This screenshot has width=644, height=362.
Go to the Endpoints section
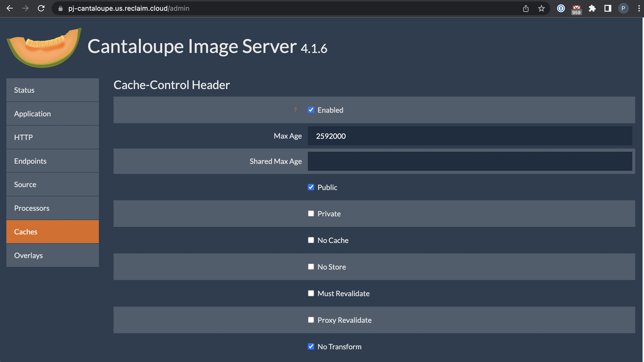[x=52, y=161]
